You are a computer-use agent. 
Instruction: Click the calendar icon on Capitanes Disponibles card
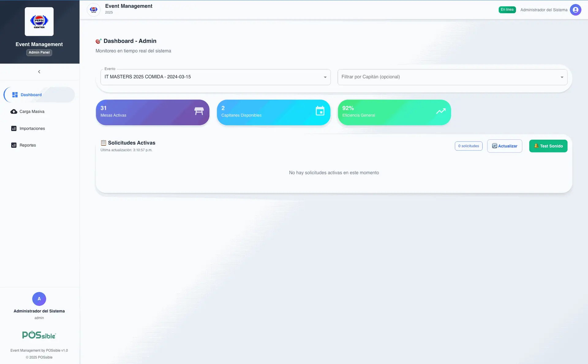(x=320, y=111)
